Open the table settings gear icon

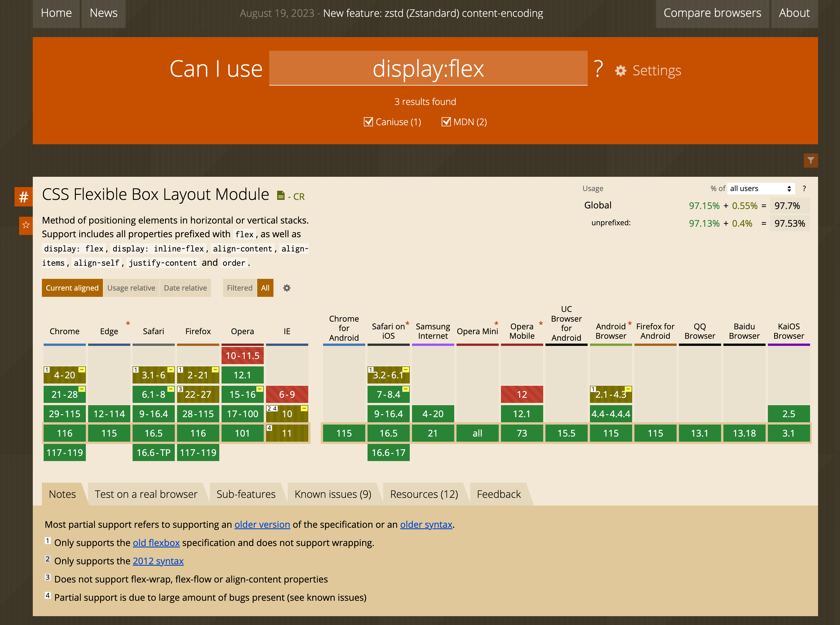pos(287,288)
